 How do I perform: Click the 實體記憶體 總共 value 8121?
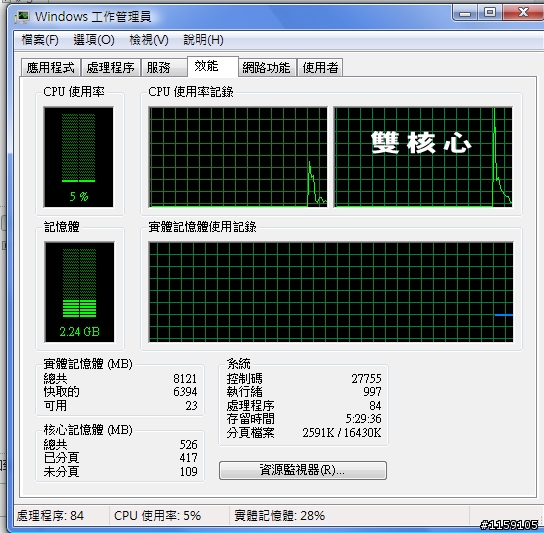pos(185,378)
